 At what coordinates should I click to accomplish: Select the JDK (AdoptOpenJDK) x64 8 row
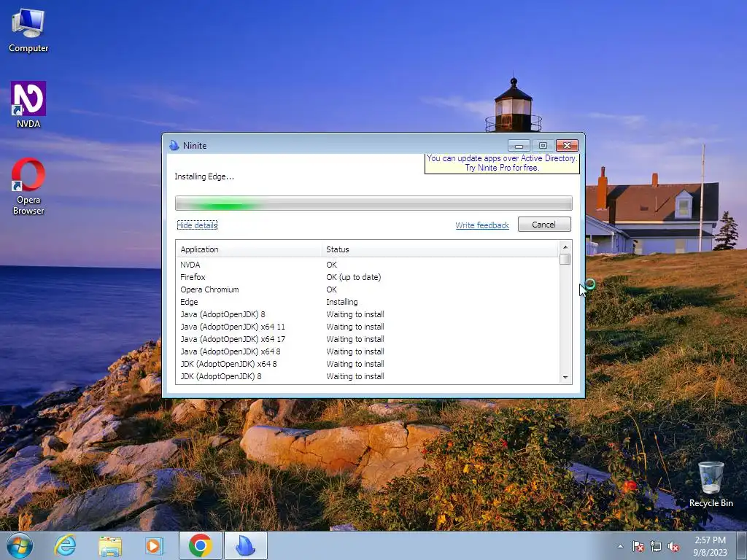[x=367, y=363]
